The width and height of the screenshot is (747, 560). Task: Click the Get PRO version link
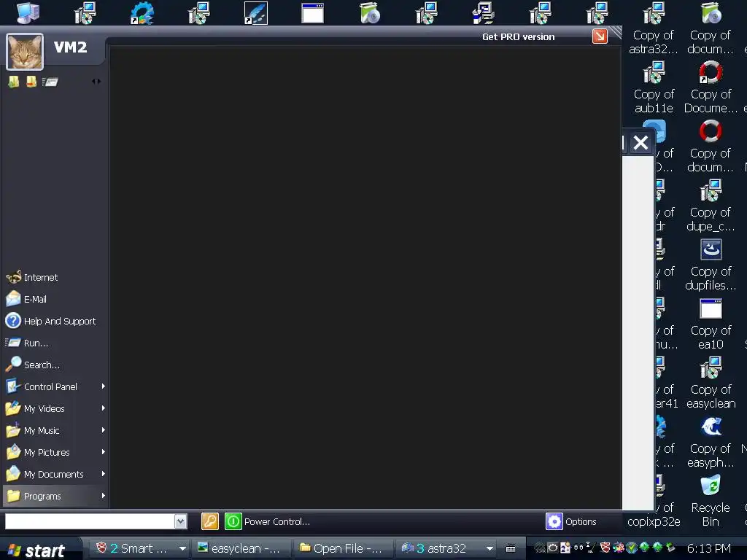(519, 36)
